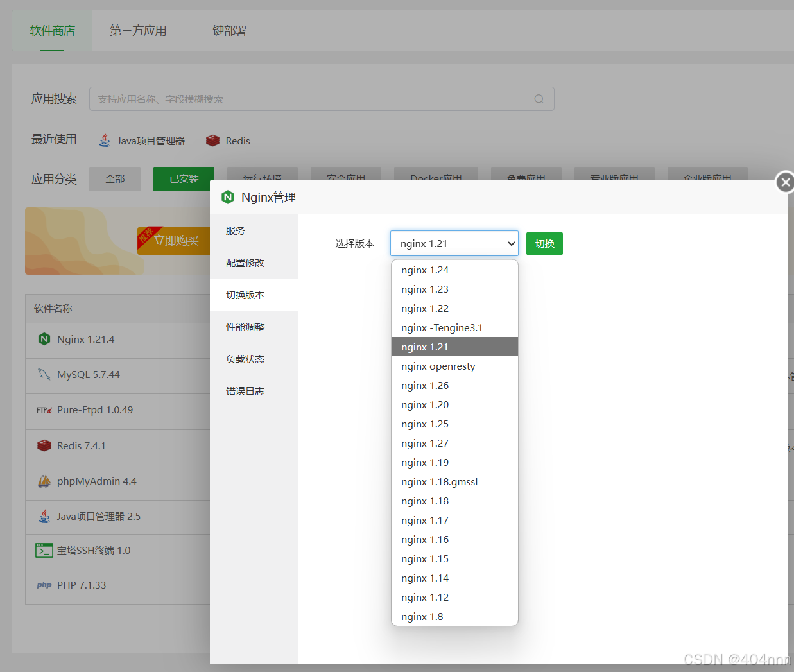Screen dimensions: 794x672
Task: Click the 软件名称 column header
Action: [53, 308]
